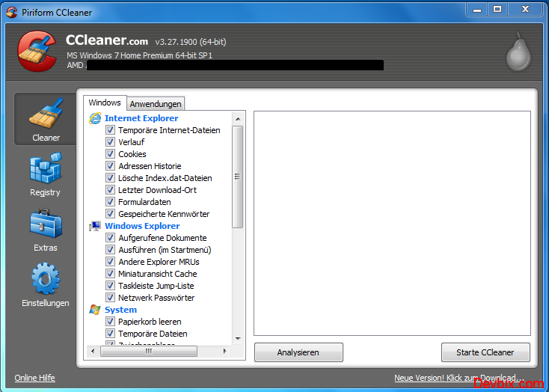
Task: Click the Starte CCleaner button
Action: 485,352
